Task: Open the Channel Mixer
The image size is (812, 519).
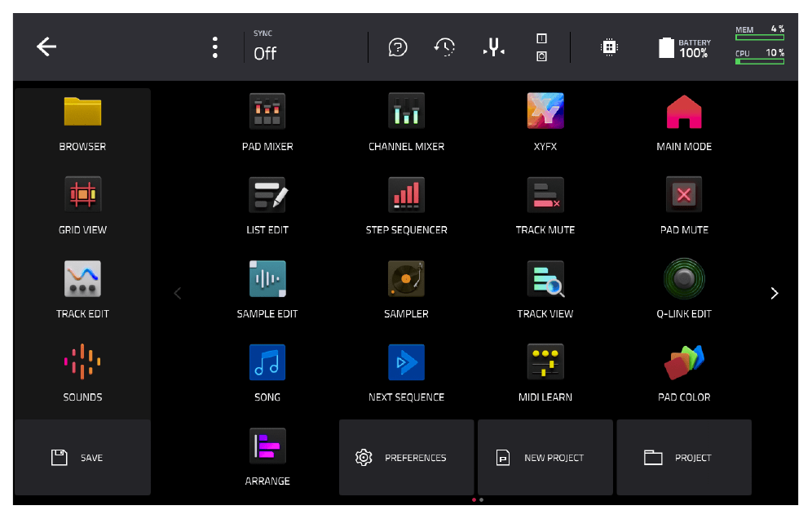Action: pyautogui.click(x=406, y=123)
